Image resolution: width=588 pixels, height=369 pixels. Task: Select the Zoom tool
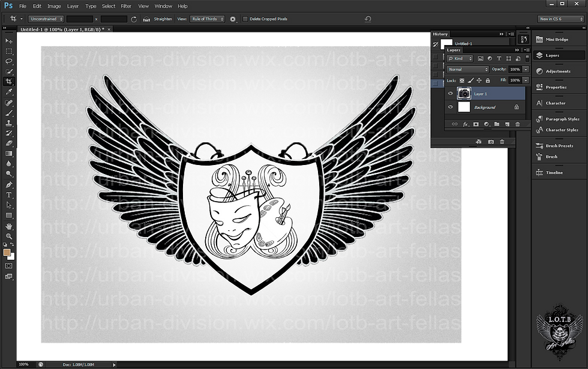click(9, 236)
